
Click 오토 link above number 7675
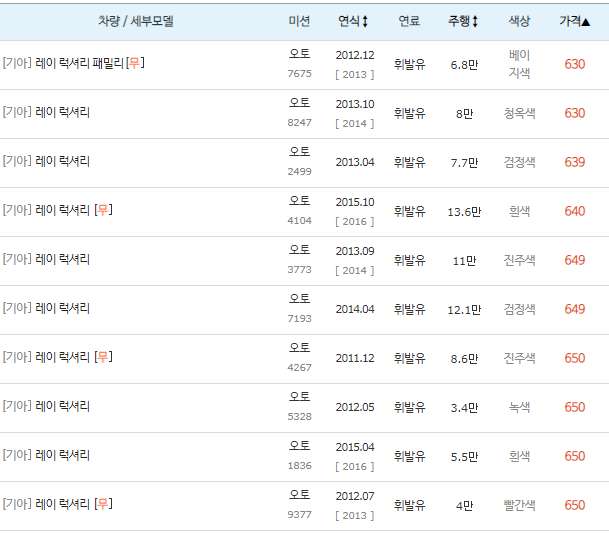[x=299, y=53]
